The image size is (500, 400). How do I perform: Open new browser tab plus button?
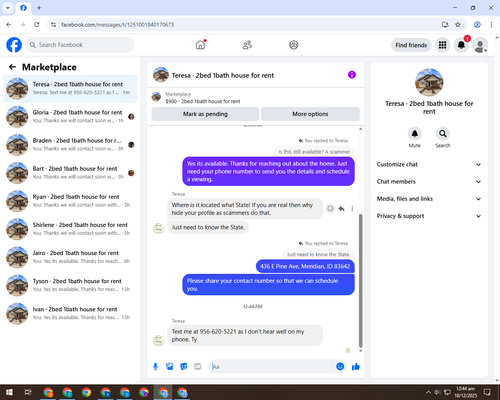coord(39,8)
